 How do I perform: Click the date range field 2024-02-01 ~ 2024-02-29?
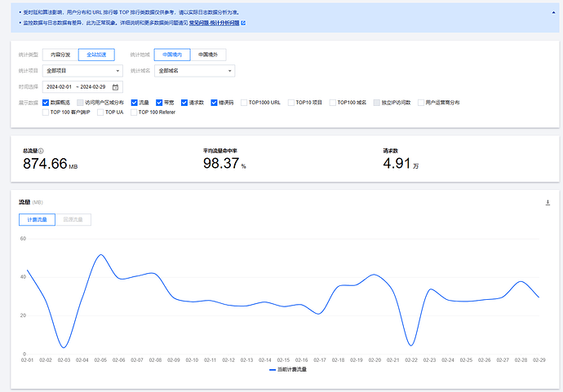coord(82,86)
